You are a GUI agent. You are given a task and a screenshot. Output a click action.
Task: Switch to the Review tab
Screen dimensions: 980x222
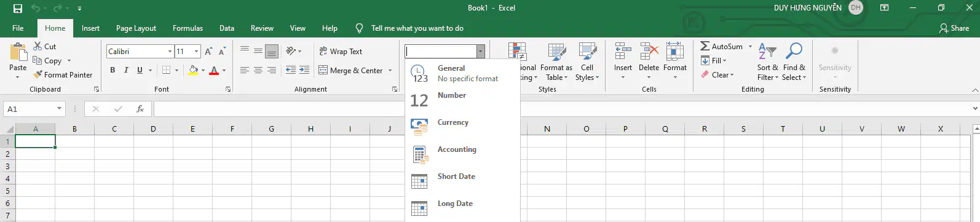[262, 28]
